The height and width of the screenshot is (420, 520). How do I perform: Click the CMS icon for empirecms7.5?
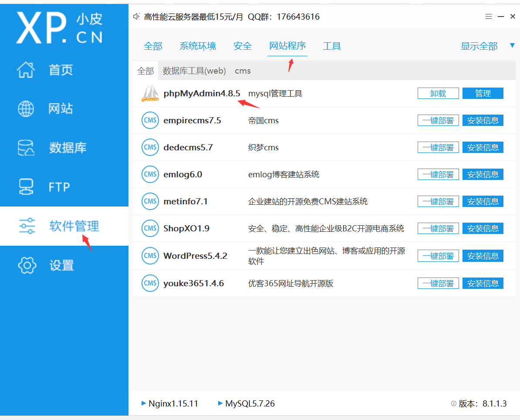coord(150,120)
